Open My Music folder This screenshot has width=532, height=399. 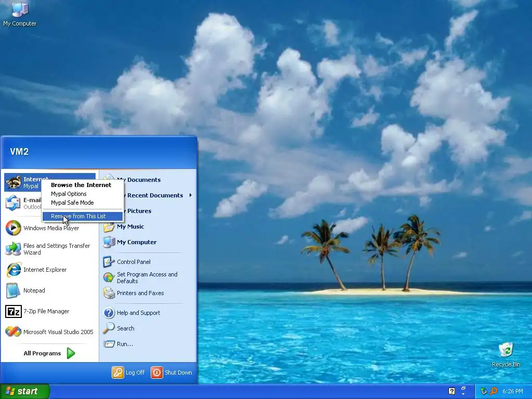pos(148,227)
